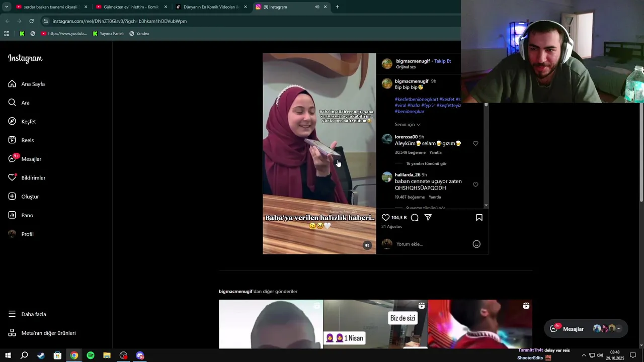This screenshot has height=362, width=644.
Task: Open Chrome apps grid in bookmarks bar
Action: tap(7, 34)
